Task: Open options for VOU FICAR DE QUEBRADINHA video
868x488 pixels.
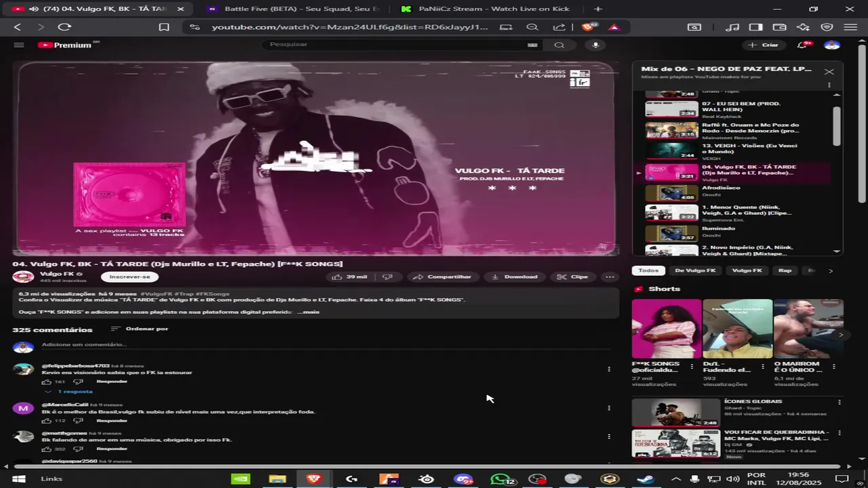Action: 840,432
